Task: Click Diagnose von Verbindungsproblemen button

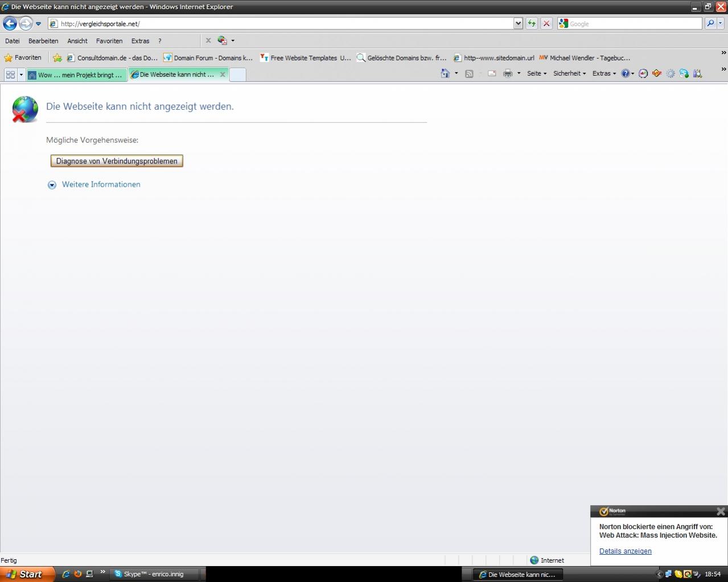Action: 117,161
